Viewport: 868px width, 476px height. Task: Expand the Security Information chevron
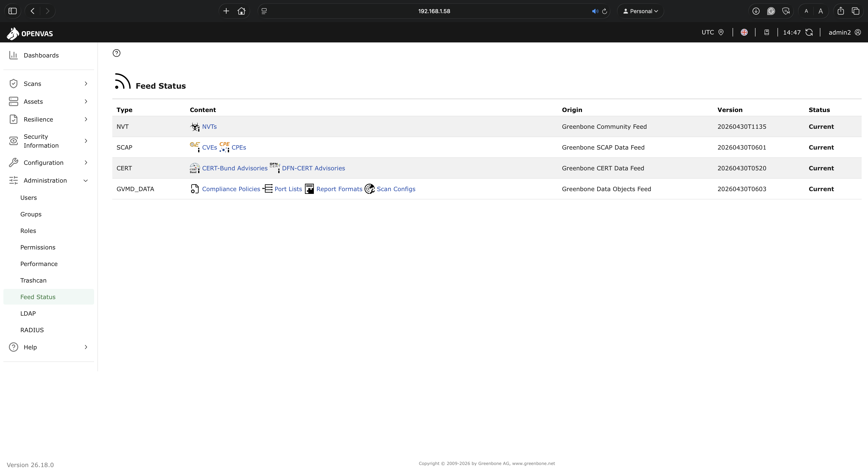click(x=86, y=141)
